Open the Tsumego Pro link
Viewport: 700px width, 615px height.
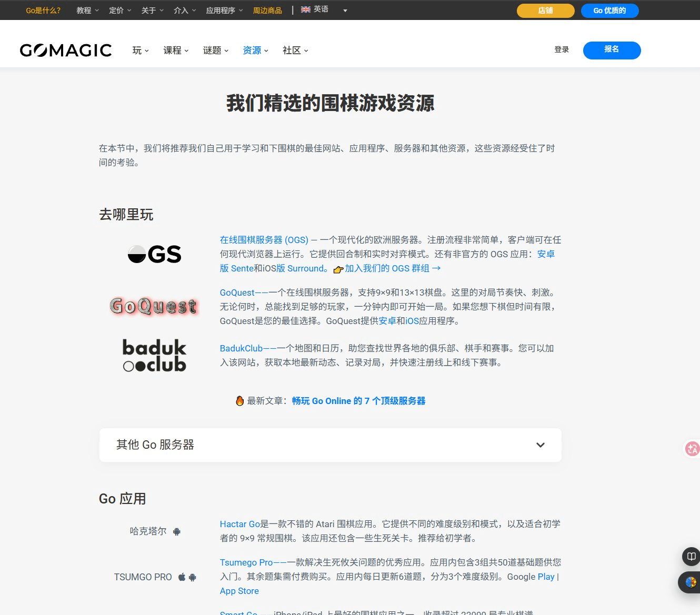(246, 562)
